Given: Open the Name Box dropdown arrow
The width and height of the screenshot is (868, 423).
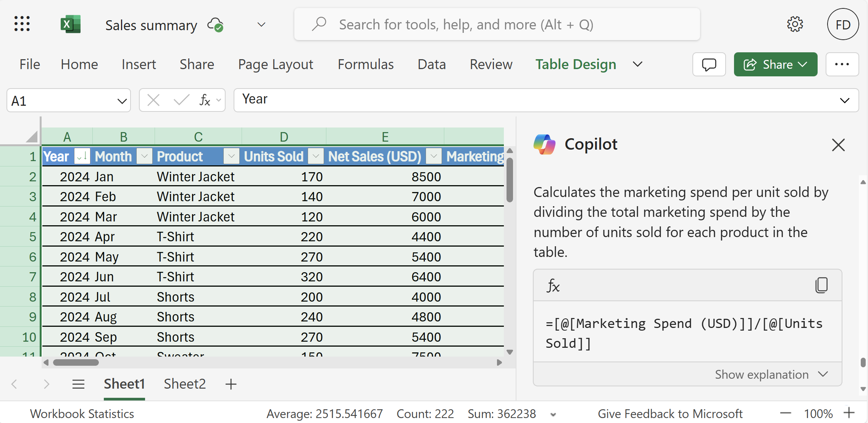Looking at the screenshot, I should click(122, 101).
